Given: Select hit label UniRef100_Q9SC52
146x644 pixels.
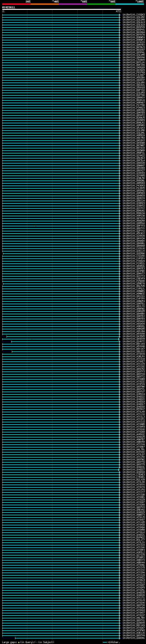Looking at the screenshot, I should tap(134, 369).
